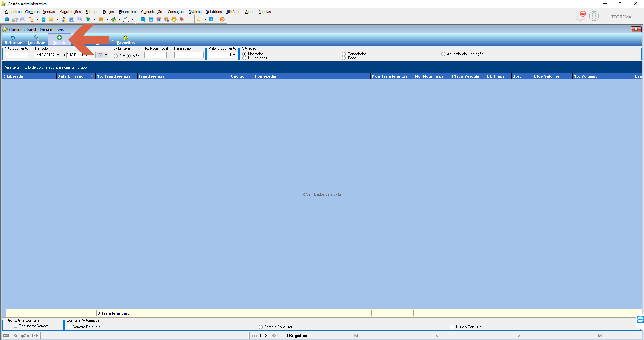Open the Financeiro menu
644x340 pixels.
pos(127,12)
